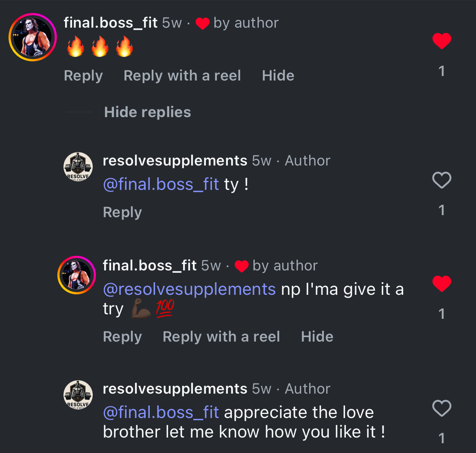476x453 pixels.
Task: Hide the fire emoji comment
Action: tap(278, 76)
